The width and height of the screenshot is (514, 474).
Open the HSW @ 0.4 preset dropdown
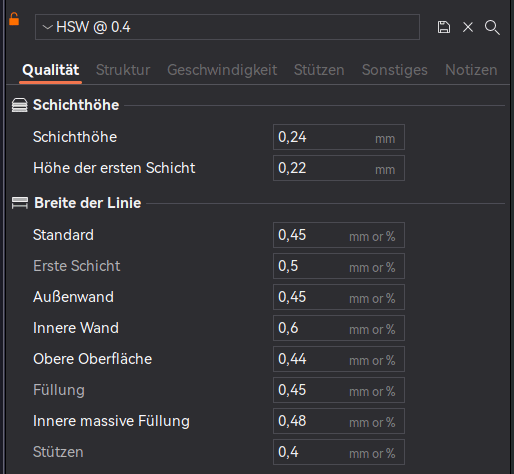pyautogui.click(x=227, y=27)
